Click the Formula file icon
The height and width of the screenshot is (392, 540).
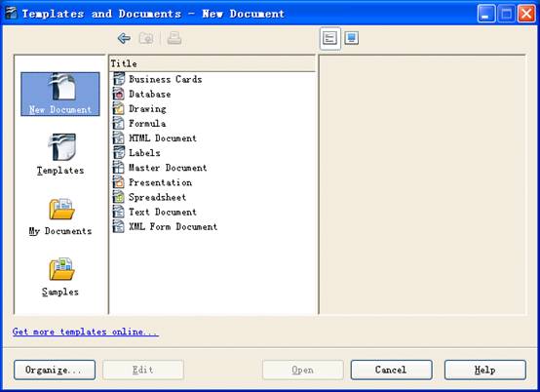pyautogui.click(x=119, y=123)
